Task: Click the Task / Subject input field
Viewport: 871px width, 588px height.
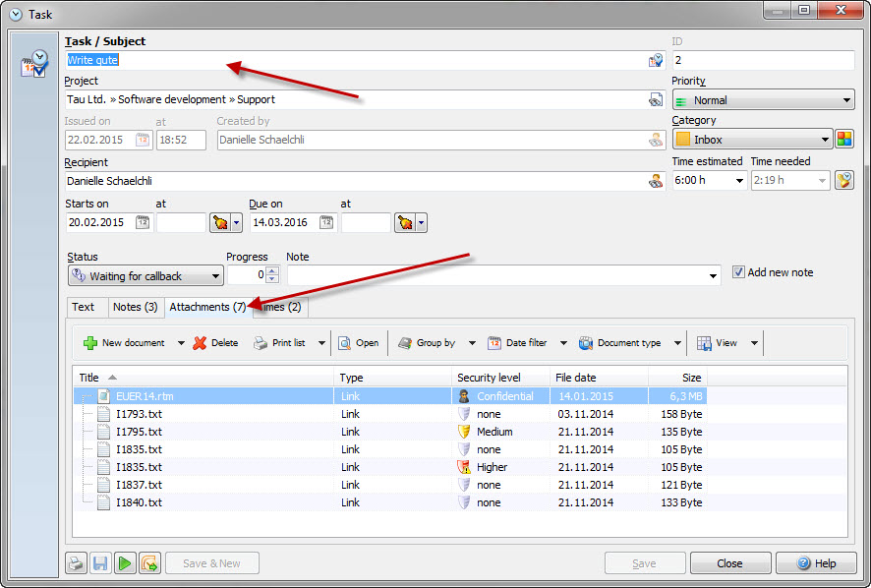Action: 354,61
